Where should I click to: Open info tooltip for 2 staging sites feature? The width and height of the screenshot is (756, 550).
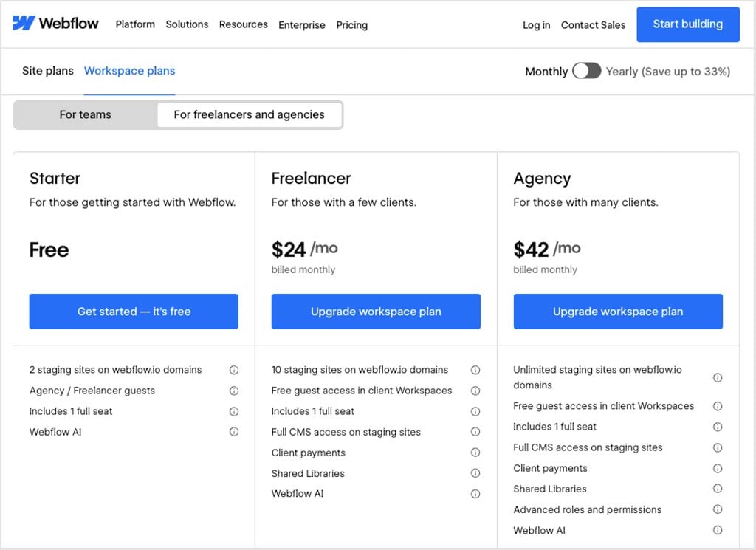point(234,370)
